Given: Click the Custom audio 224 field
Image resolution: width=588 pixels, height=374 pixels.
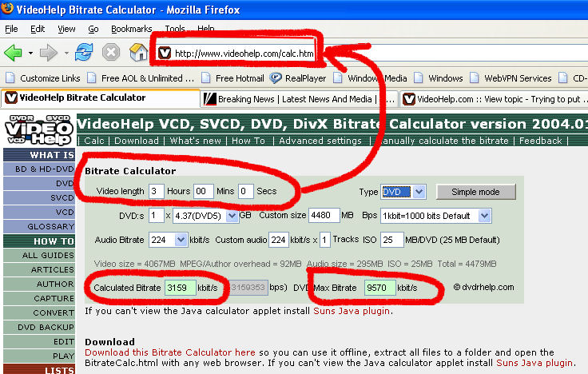Looking at the screenshot, I should tap(279, 240).
